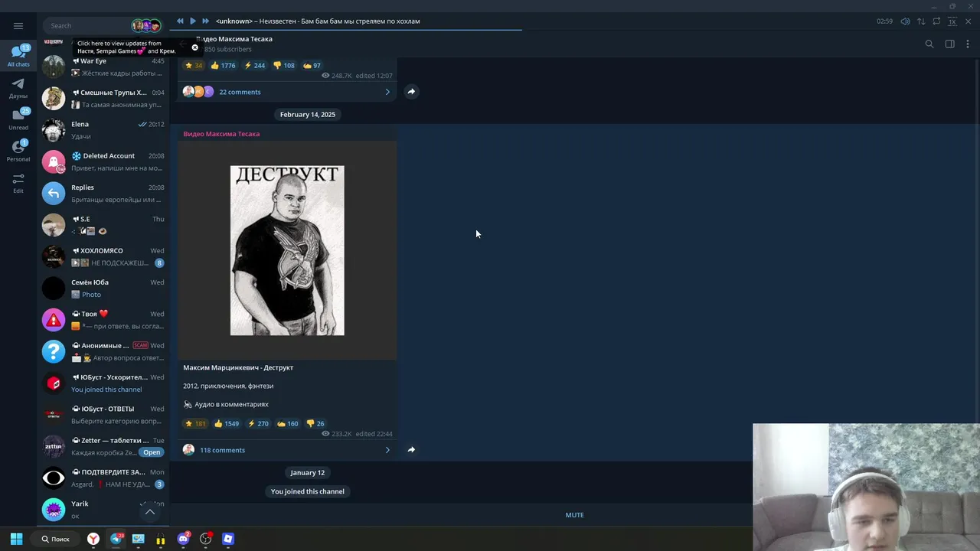
Task: Click the Видео Максима Тесака post author
Action: pyautogui.click(x=221, y=134)
